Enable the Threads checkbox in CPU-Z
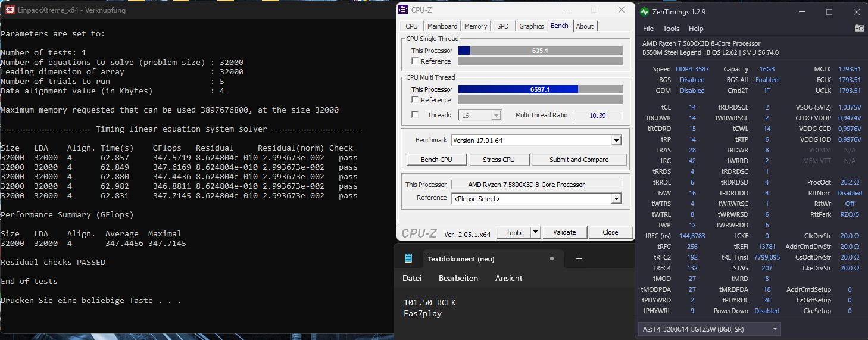The height and width of the screenshot is (340, 868). click(x=415, y=115)
